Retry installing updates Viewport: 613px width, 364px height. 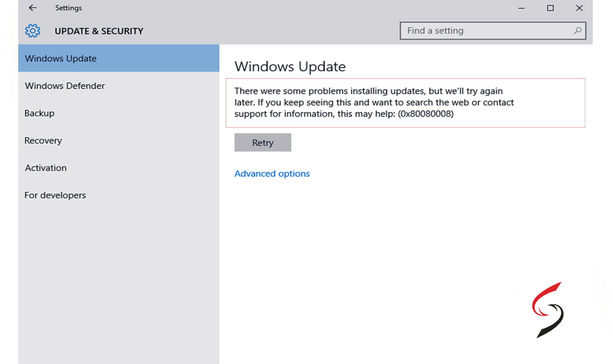pyautogui.click(x=262, y=143)
